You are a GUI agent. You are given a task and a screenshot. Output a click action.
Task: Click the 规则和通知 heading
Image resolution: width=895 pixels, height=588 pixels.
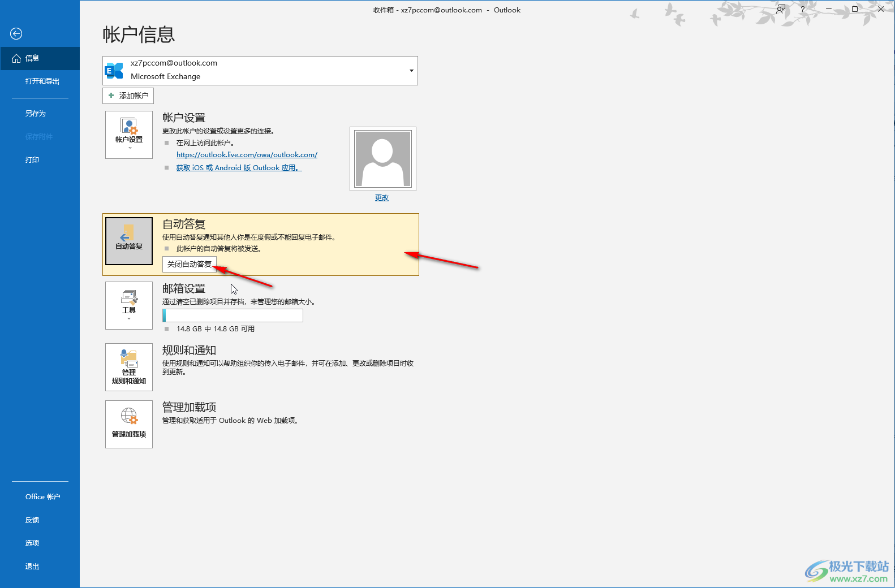189,350
